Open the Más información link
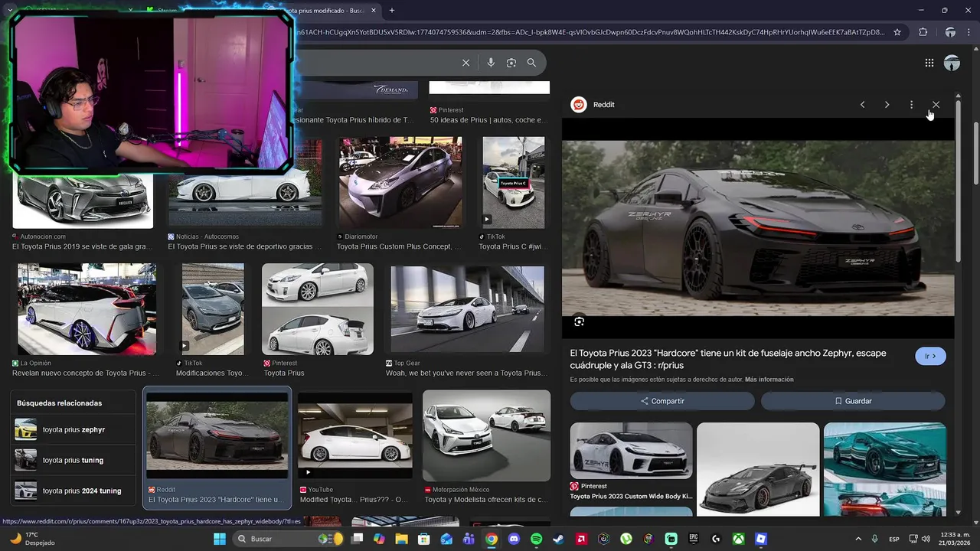Image resolution: width=980 pixels, height=551 pixels. coord(769,380)
